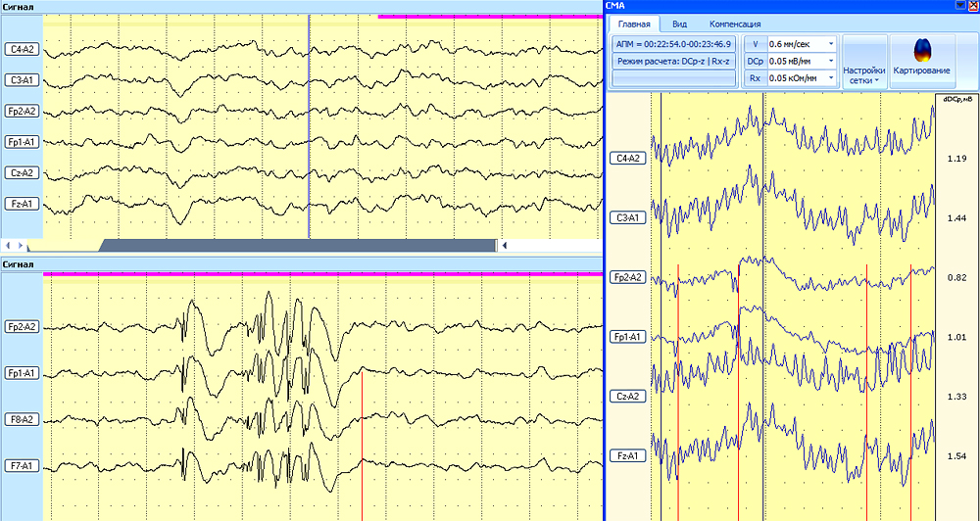Open the Настройки сетки dropdown menu
Screen dimensions: 980x521
pyautogui.click(x=864, y=62)
